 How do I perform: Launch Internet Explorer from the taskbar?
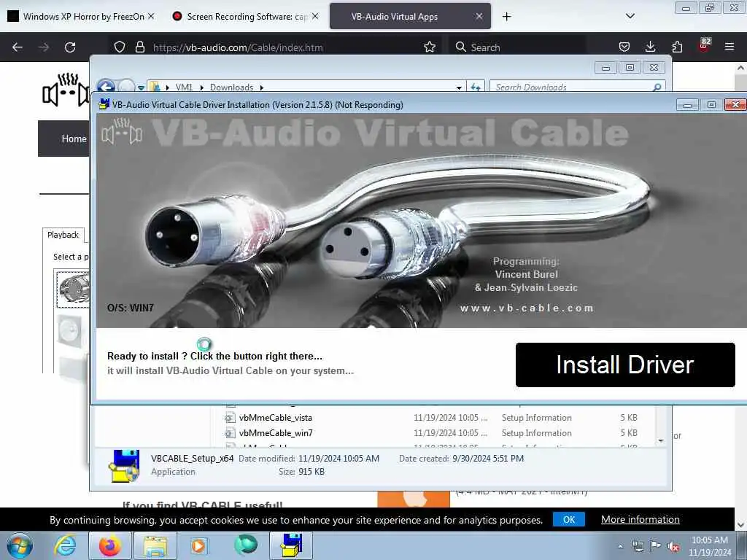click(x=65, y=545)
